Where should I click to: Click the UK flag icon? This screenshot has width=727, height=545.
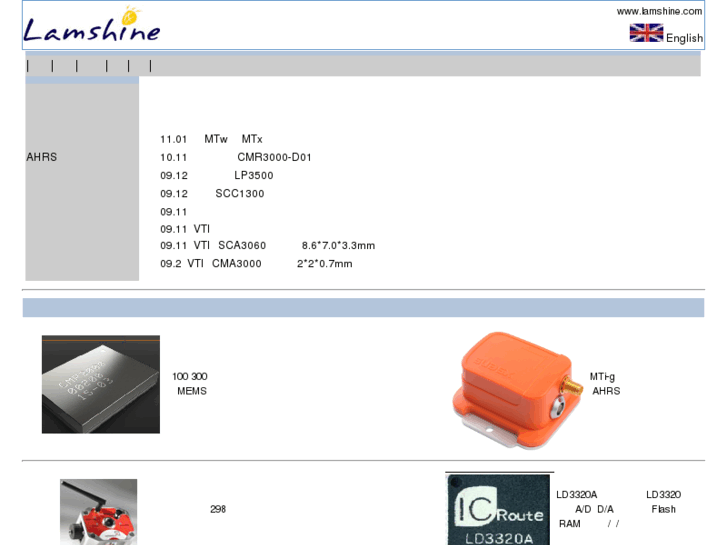(646, 33)
